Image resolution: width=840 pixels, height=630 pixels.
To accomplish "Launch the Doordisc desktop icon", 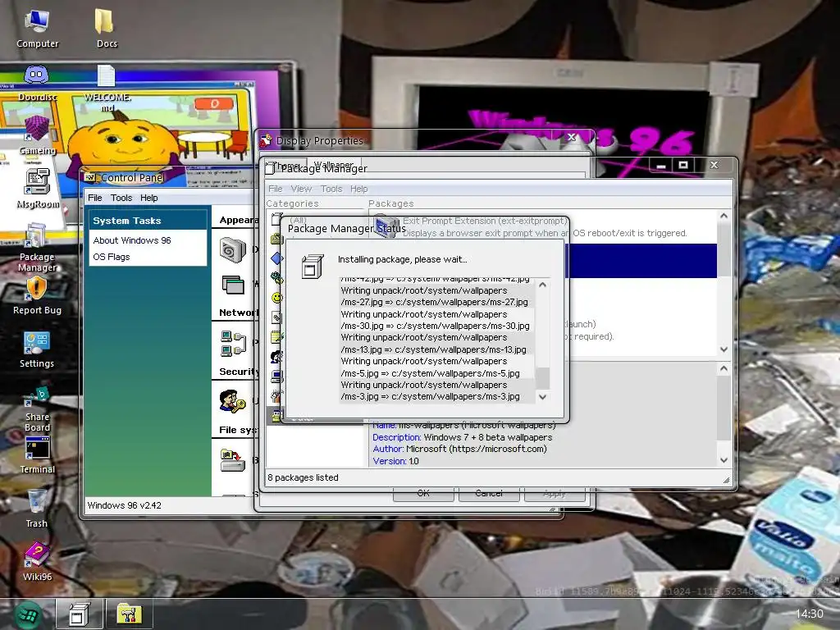I will point(37,83).
